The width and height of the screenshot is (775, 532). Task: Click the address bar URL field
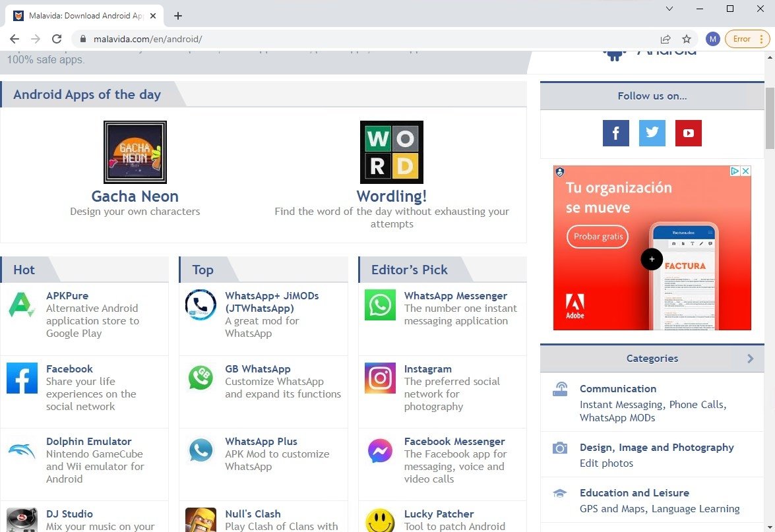pyautogui.click(x=371, y=39)
